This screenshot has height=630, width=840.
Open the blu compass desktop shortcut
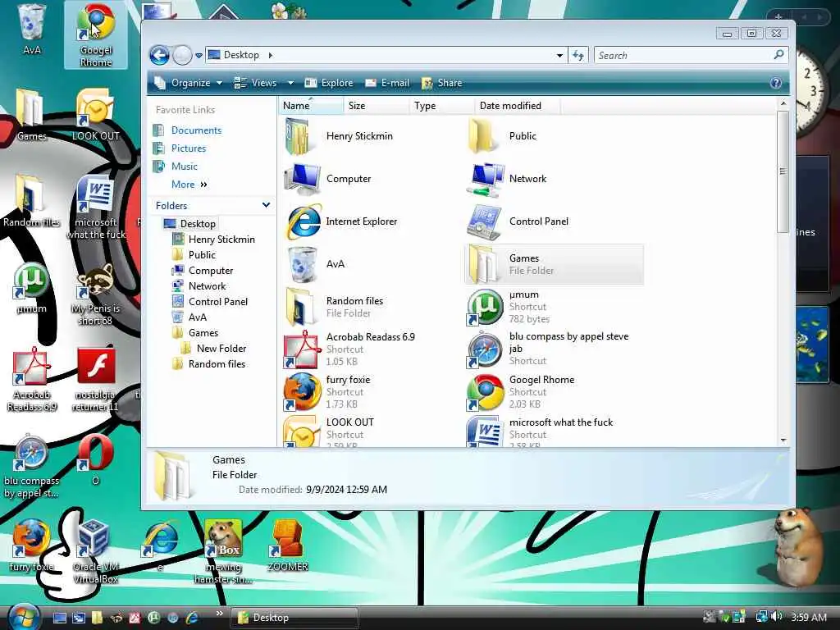[31, 466]
